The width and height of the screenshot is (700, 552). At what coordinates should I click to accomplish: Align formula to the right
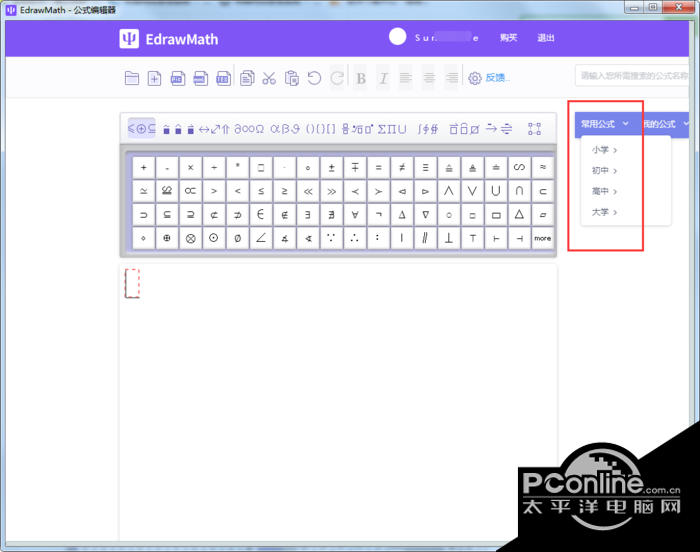[452, 78]
